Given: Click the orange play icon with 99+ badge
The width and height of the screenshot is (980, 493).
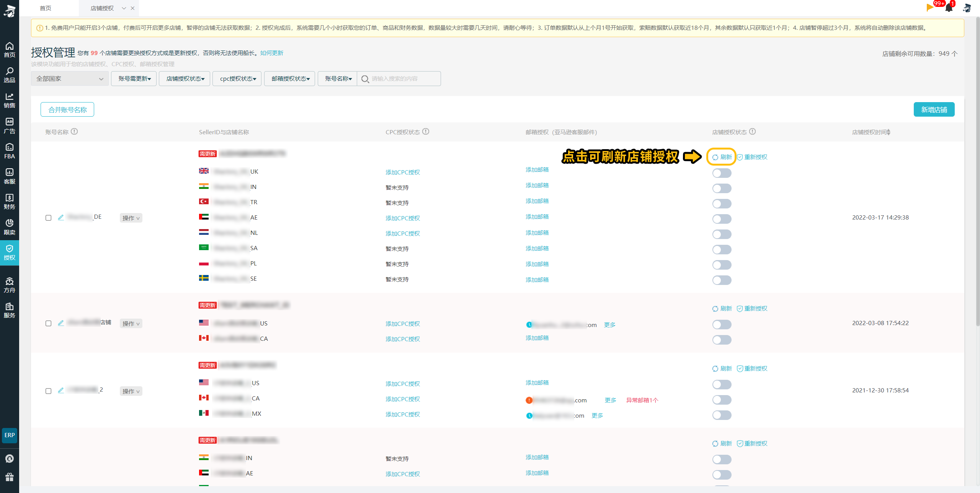Looking at the screenshot, I should (x=930, y=7).
